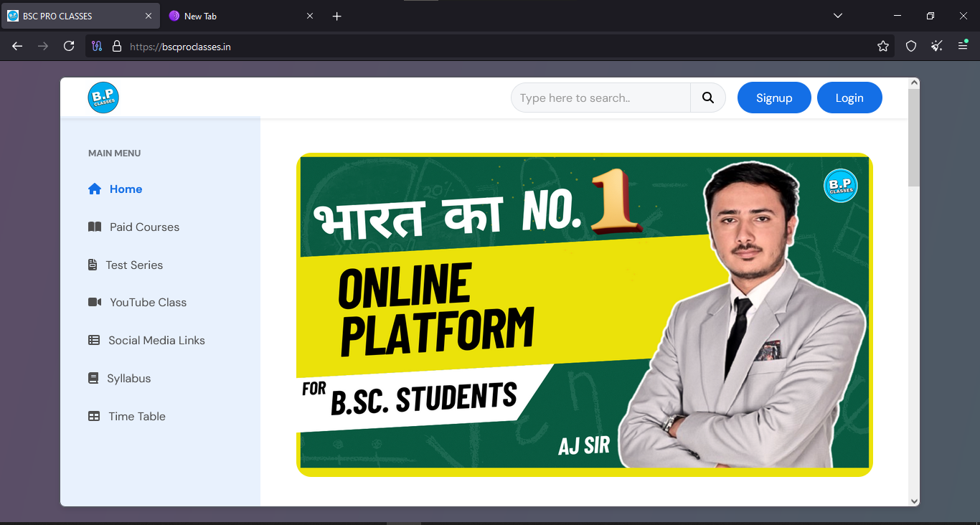
Task: Click the Home house icon in sidebar
Action: point(95,189)
